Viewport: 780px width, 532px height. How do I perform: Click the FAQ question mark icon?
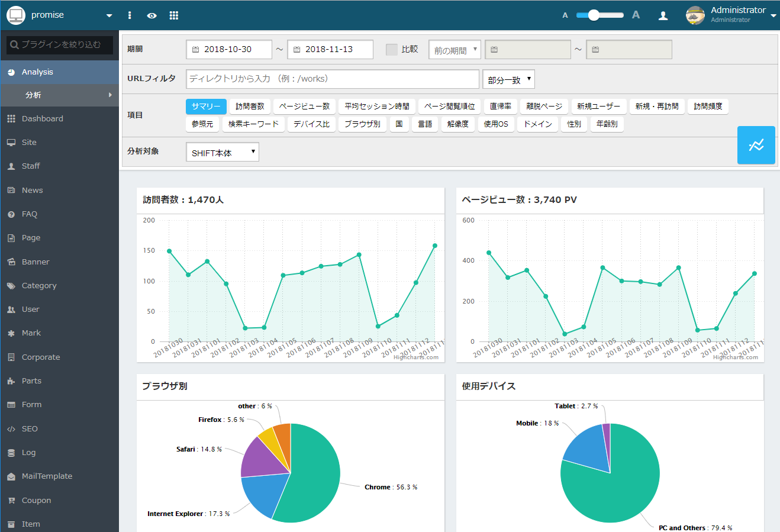click(11, 214)
